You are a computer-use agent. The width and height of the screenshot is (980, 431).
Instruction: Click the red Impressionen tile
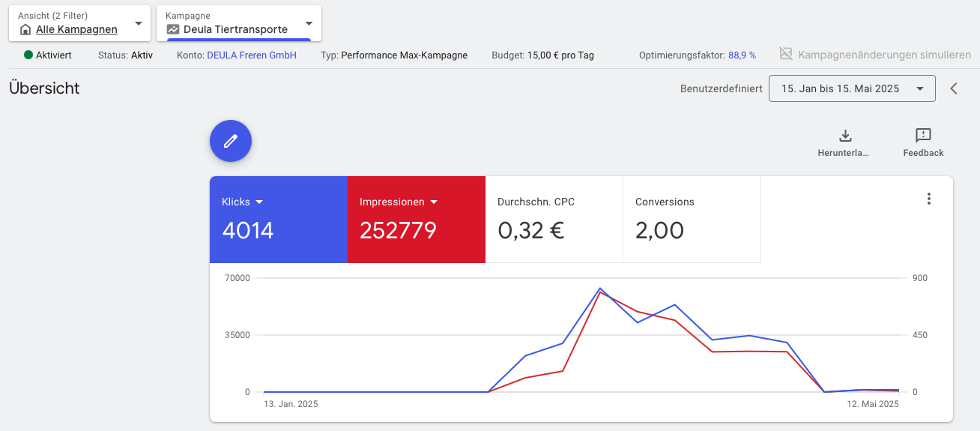click(x=416, y=229)
